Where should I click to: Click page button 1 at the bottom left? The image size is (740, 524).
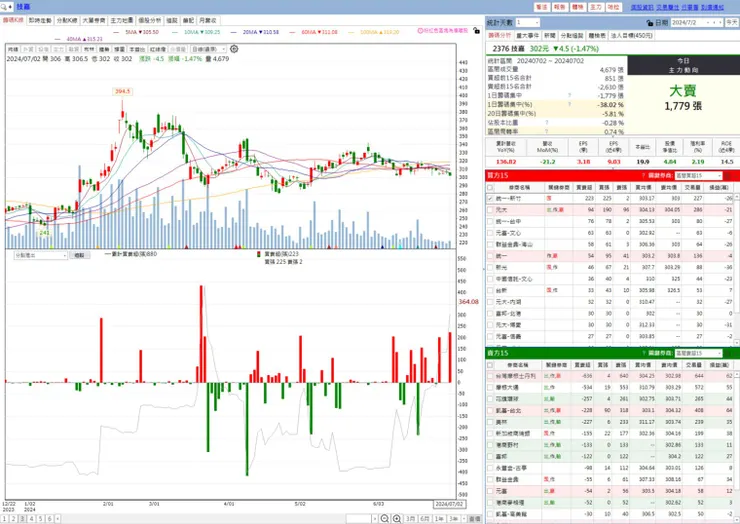pos(4,519)
